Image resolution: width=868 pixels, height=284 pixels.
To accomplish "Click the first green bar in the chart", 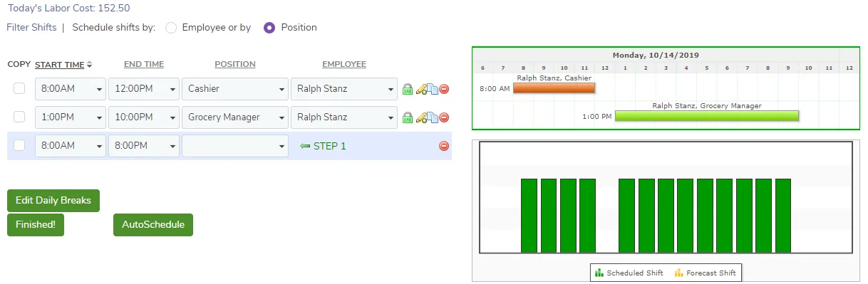I will point(529,216).
